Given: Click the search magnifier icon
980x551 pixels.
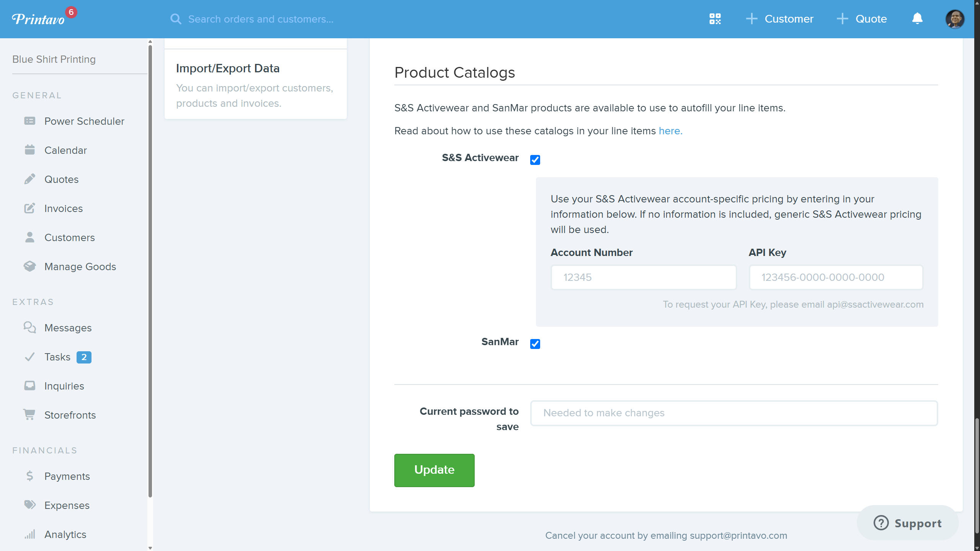Looking at the screenshot, I should pos(176,19).
